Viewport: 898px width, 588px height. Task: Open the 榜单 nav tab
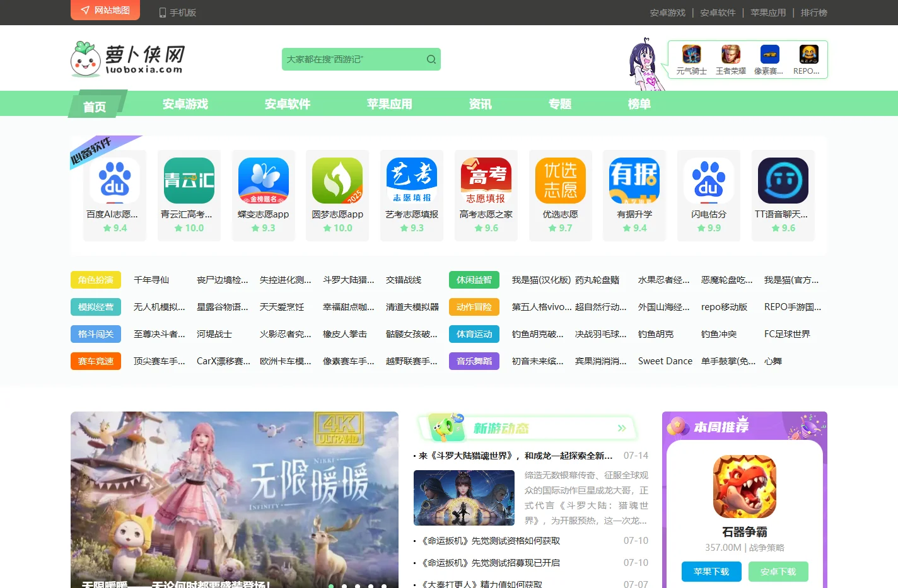[639, 104]
